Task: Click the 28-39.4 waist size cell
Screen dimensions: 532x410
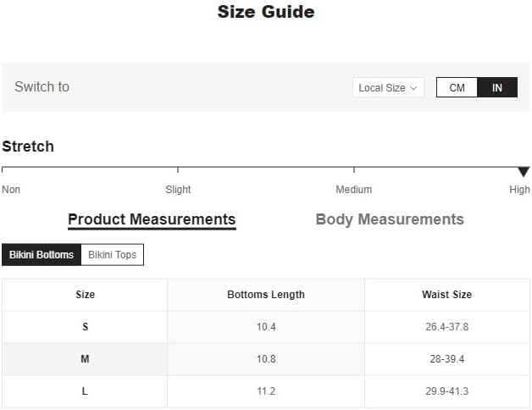Action: 446,359
